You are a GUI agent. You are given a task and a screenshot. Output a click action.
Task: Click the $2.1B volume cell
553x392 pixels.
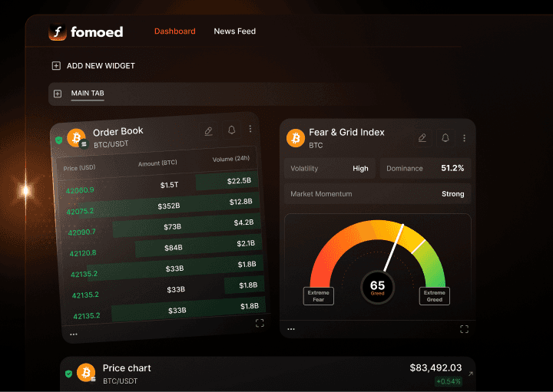click(246, 243)
